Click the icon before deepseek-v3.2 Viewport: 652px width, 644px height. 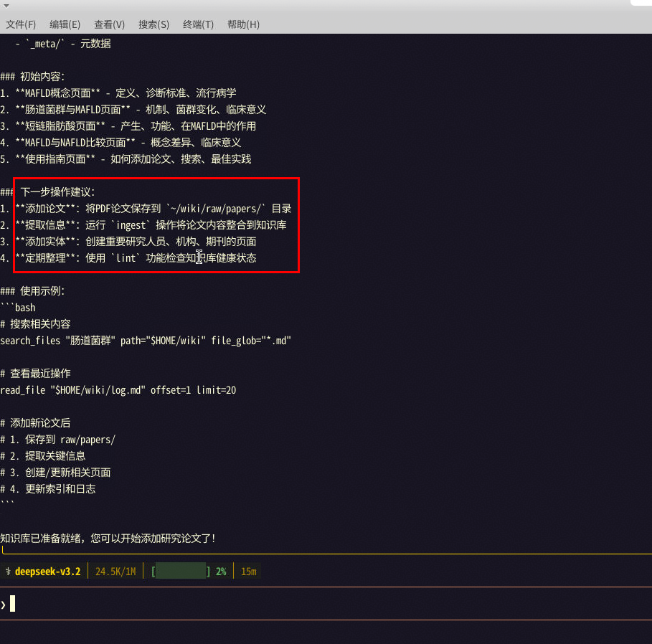[x=8, y=572]
